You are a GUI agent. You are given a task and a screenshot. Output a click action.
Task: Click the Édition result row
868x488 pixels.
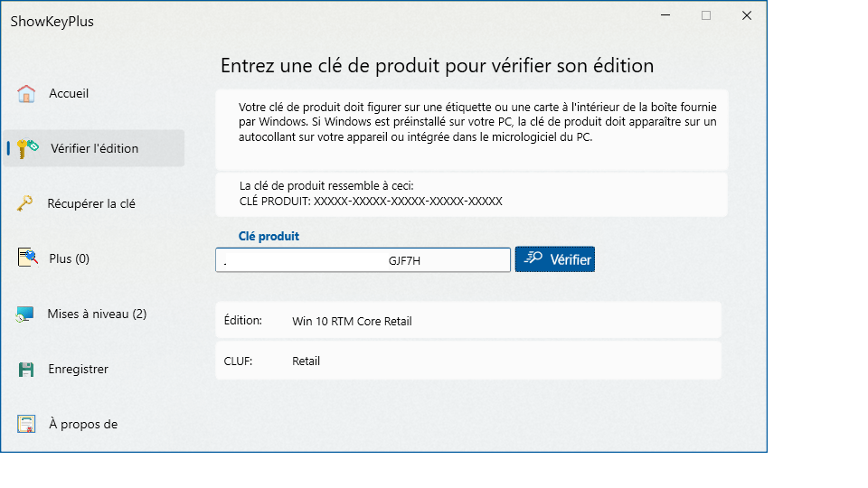tap(468, 320)
